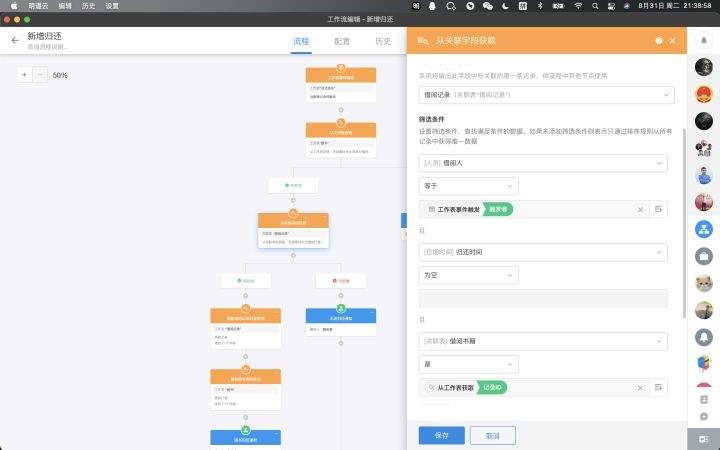
Task: Open field picker next to 记录ID value
Action: 659,387
